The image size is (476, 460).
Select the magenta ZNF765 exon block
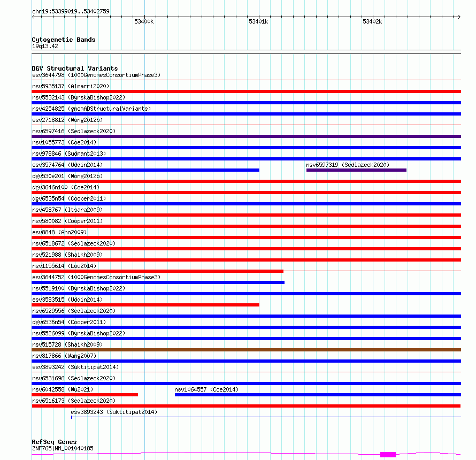pos(388,455)
